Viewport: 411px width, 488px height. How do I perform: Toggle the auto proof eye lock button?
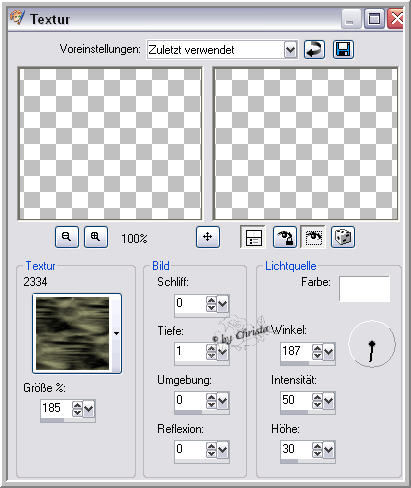[x=284, y=237]
